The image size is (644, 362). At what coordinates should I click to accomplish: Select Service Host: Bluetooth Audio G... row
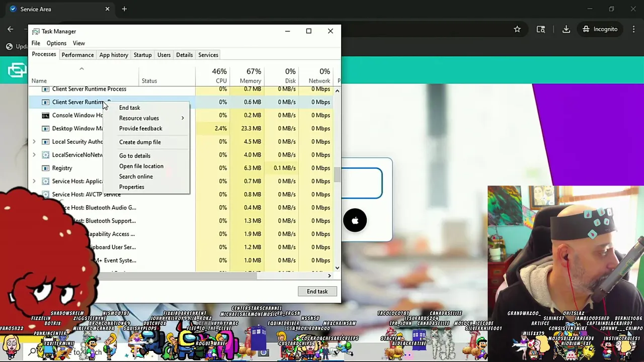pyautogui.click(x=181, y=208)
